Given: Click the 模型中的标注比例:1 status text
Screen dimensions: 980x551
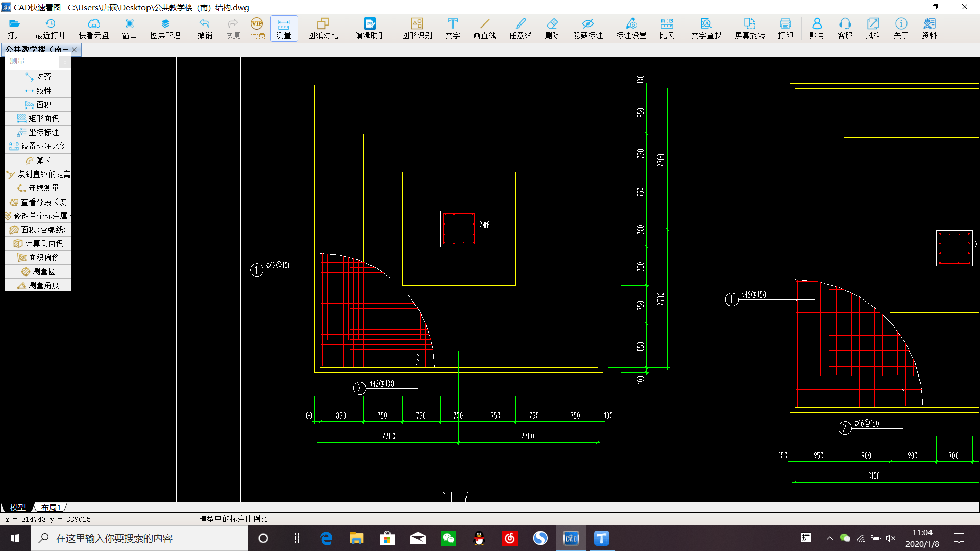Looking at the screenshot, I should point(233,519).
